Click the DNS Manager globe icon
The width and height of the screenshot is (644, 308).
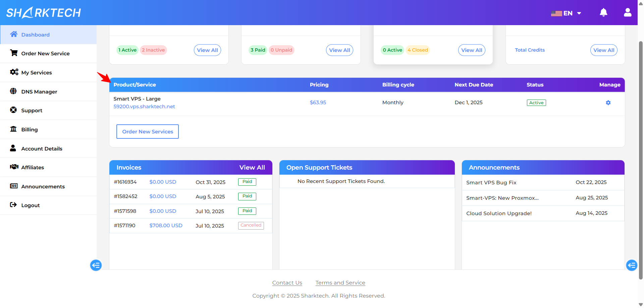[x=13, y=91]
